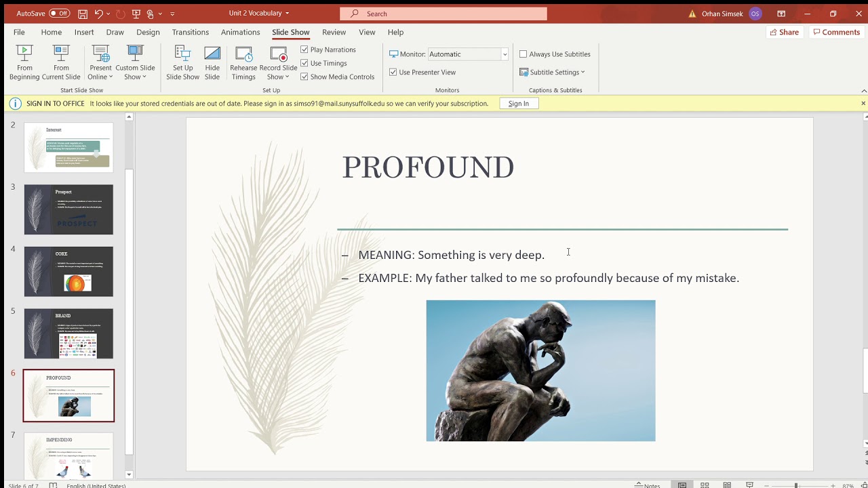Click the Start From Beginning quick access icon
Screen dimensions: 868x488
(x=136, y=14)
